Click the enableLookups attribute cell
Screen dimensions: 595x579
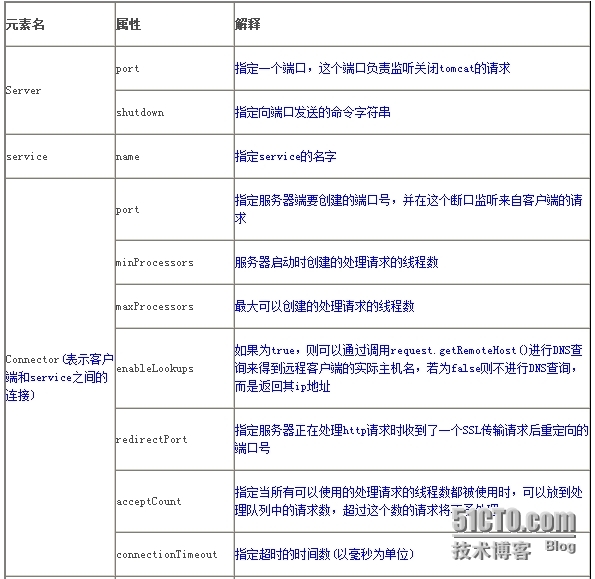[175, 368]
